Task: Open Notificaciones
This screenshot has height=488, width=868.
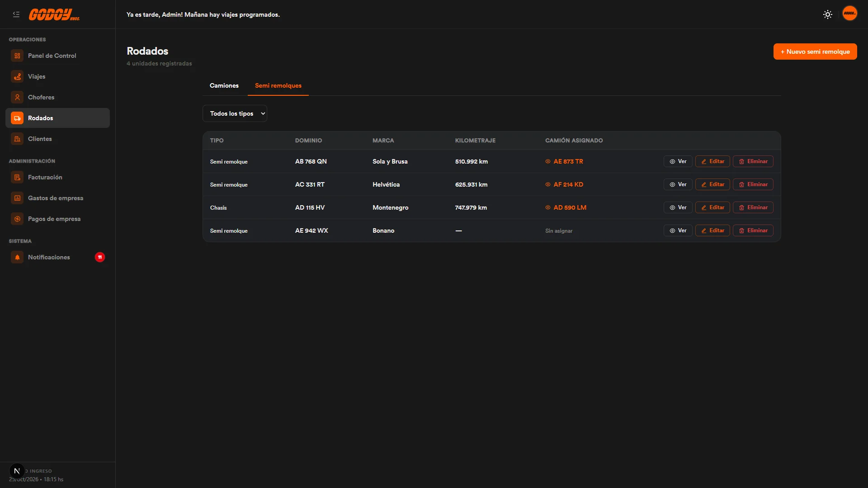Action: (x=57, y=257)
